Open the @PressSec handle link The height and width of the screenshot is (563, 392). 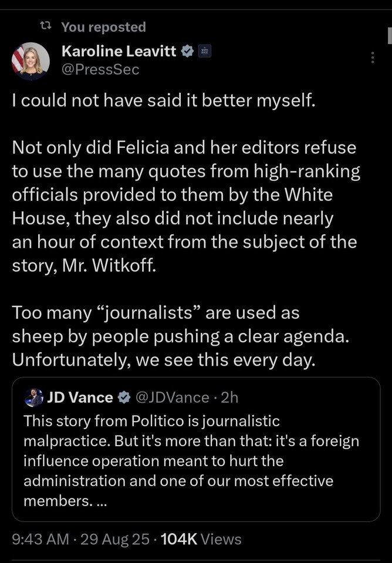(100, 70)
